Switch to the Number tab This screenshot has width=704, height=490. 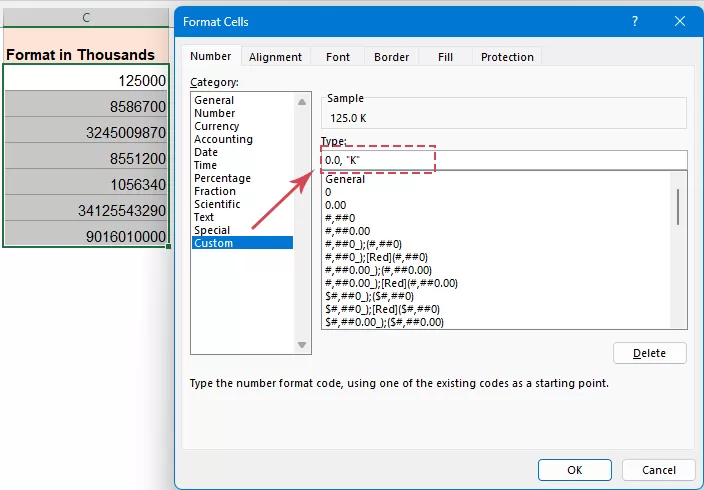point(211,56)
